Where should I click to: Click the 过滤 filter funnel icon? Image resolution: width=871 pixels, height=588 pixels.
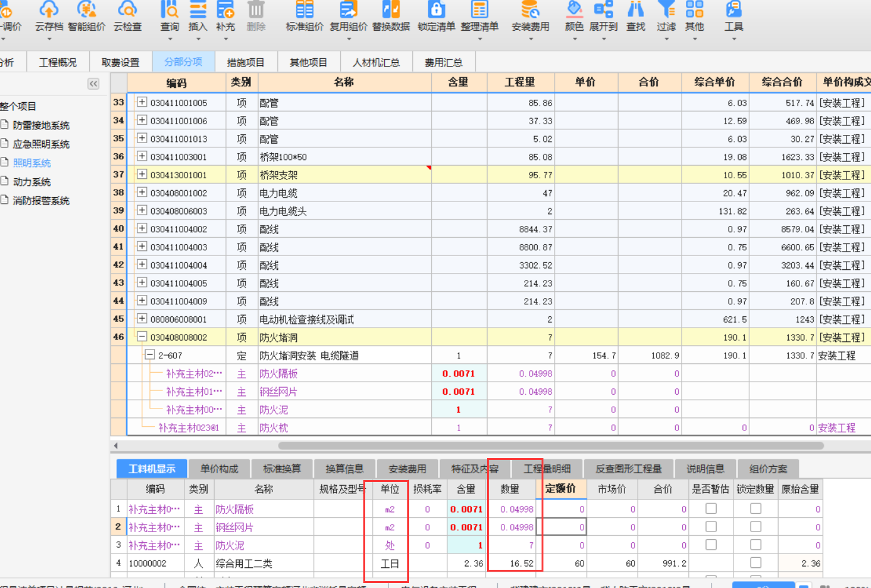click(x=666, y=9)
